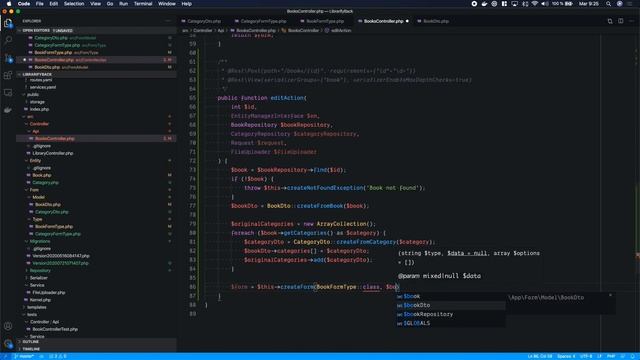Switch to the BookFormType.php tab
Image resolution: width=640 pixels, height=360 pixels.
(325, 21)
